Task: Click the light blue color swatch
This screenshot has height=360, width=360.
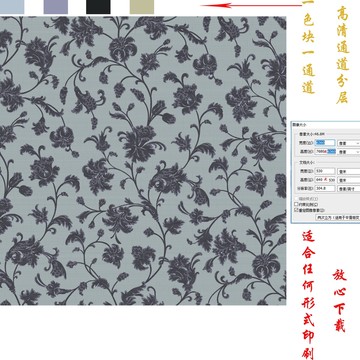Action: point(12,7)
